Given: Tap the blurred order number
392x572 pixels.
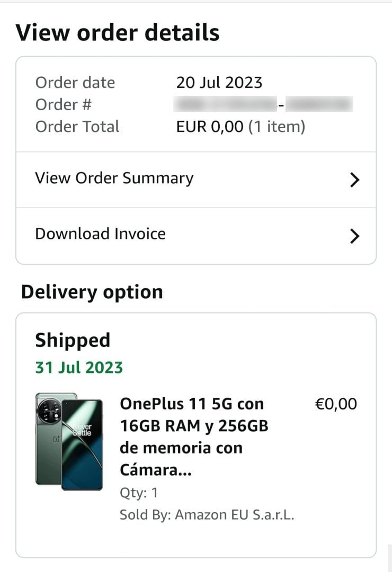Looking at the screenshot, I should [263, 104].
